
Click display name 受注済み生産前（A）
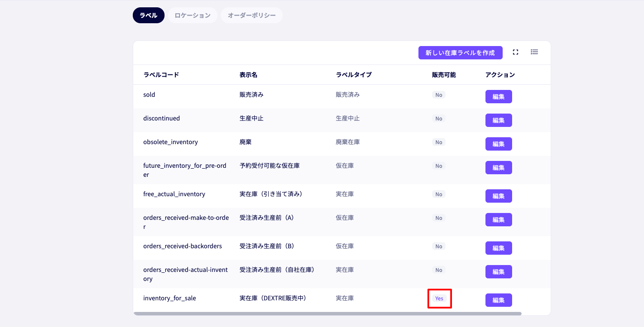(268, 218)
